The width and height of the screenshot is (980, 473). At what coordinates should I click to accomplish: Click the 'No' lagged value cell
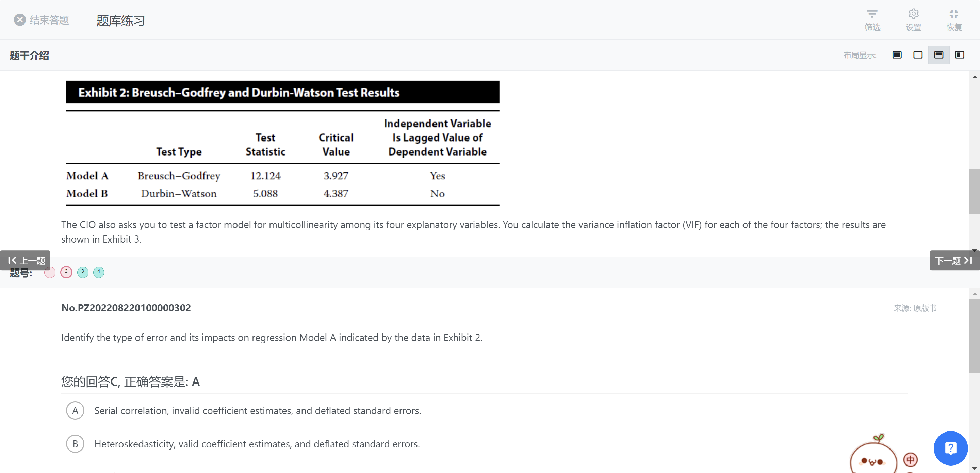click(x=438, y=193)
